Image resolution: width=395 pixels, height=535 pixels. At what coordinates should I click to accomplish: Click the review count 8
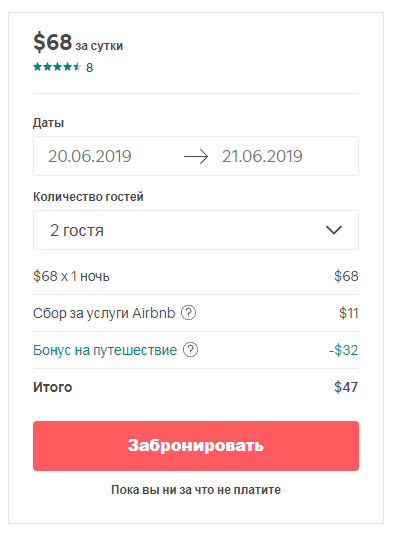pyautogui.click(x=89, y=68)
